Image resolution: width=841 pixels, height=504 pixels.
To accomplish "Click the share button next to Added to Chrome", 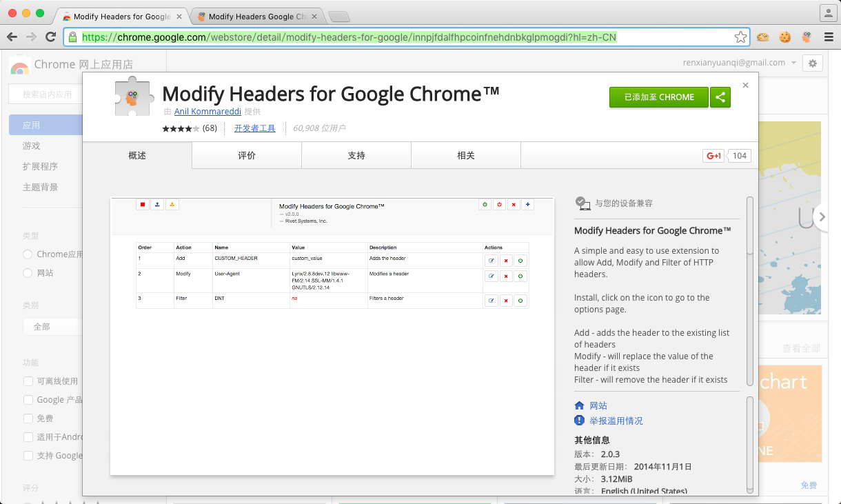I will coord(720,97).
